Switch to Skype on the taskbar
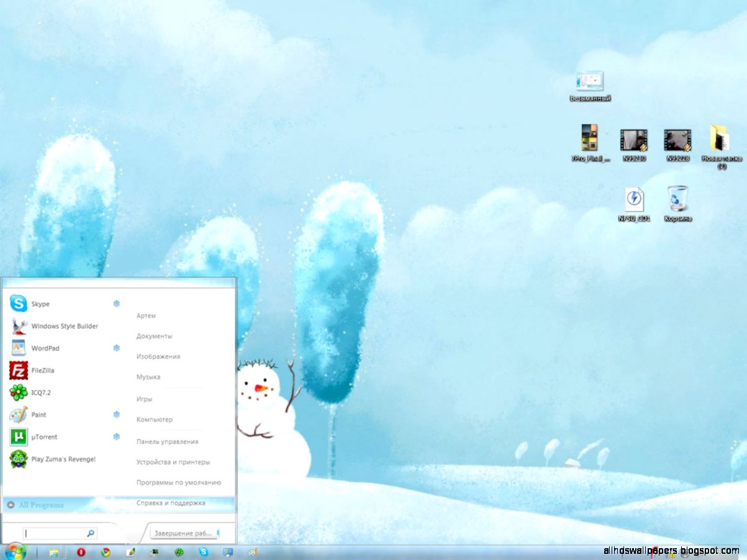This screenshot has height=560, width=747. pyautogui.click(x=204, y=552)
